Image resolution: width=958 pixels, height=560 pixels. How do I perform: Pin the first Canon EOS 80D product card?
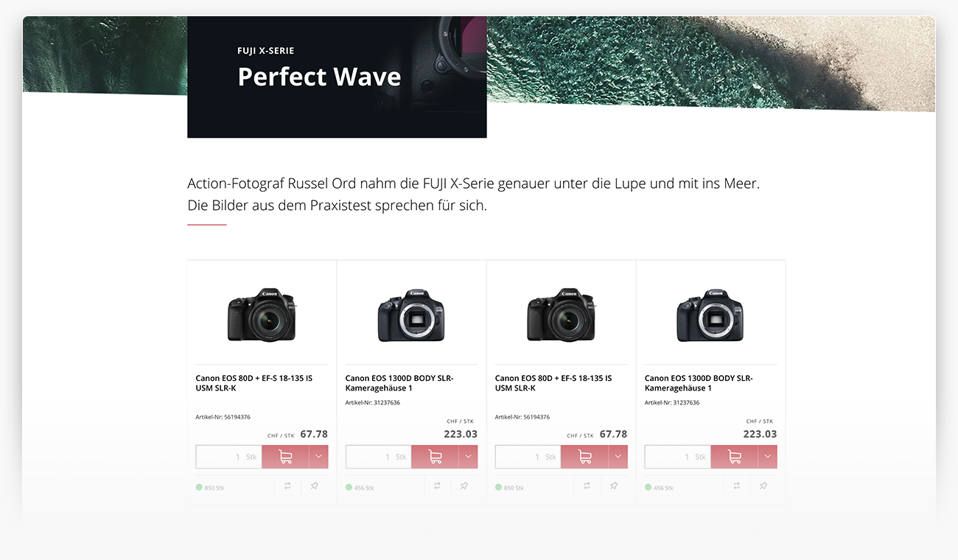[x=315, y=486]
